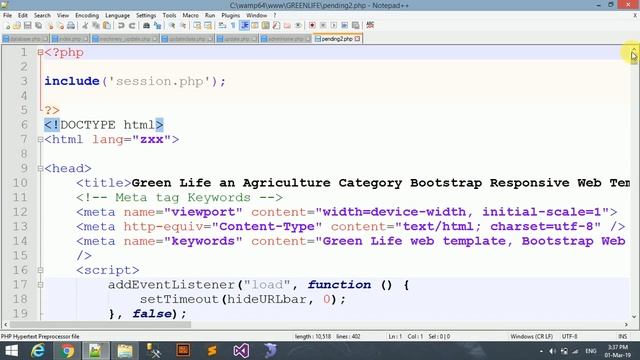Open the File menu

(x=7, y=15)
